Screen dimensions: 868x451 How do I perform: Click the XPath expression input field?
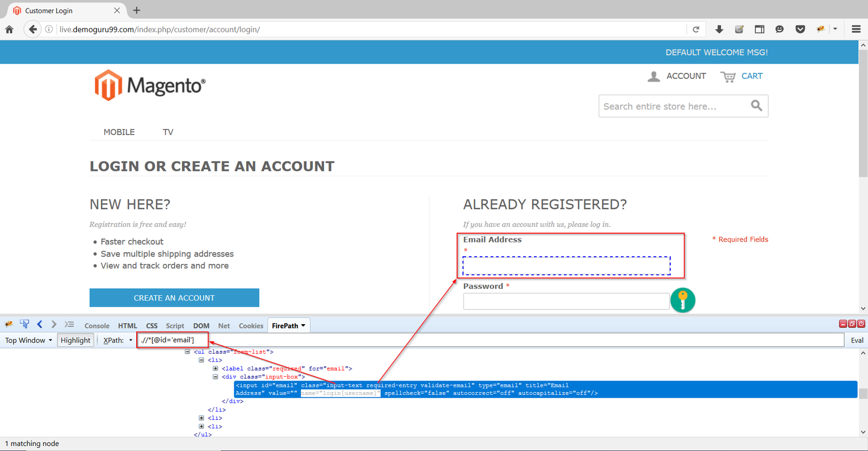[x=491, y=340]
